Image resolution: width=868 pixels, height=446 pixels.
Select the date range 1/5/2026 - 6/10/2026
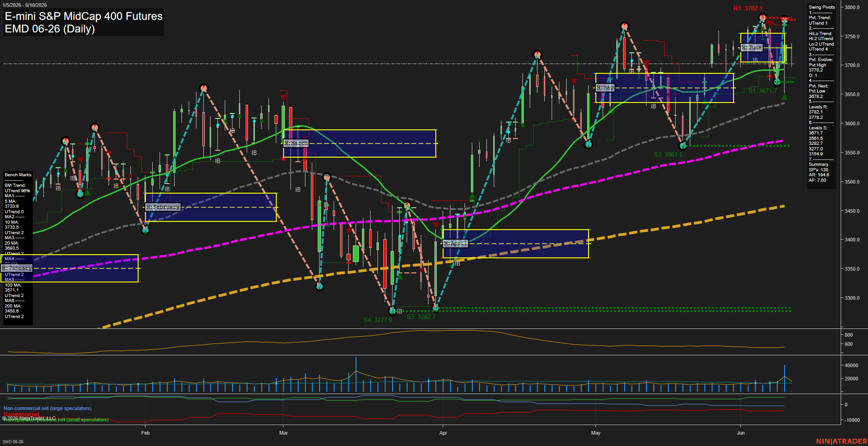[x=25, y=5]
